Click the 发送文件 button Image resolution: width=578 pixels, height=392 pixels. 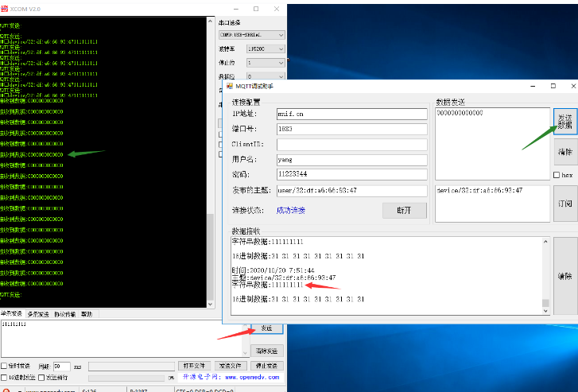point(230,366)
